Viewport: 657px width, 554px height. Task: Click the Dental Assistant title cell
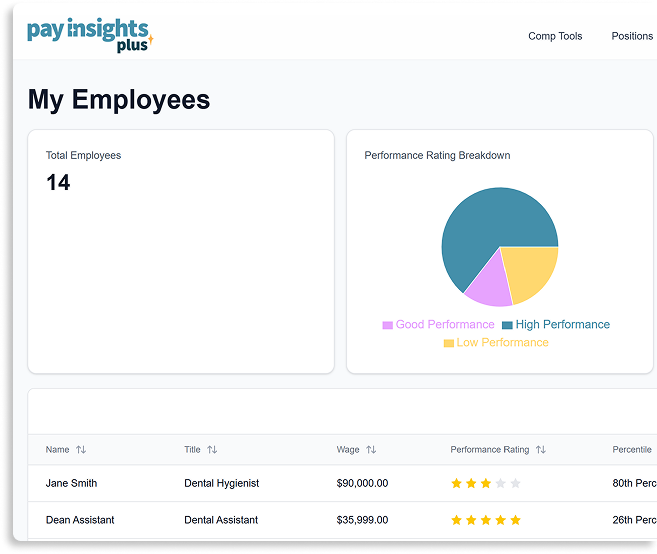click(221, 520)
